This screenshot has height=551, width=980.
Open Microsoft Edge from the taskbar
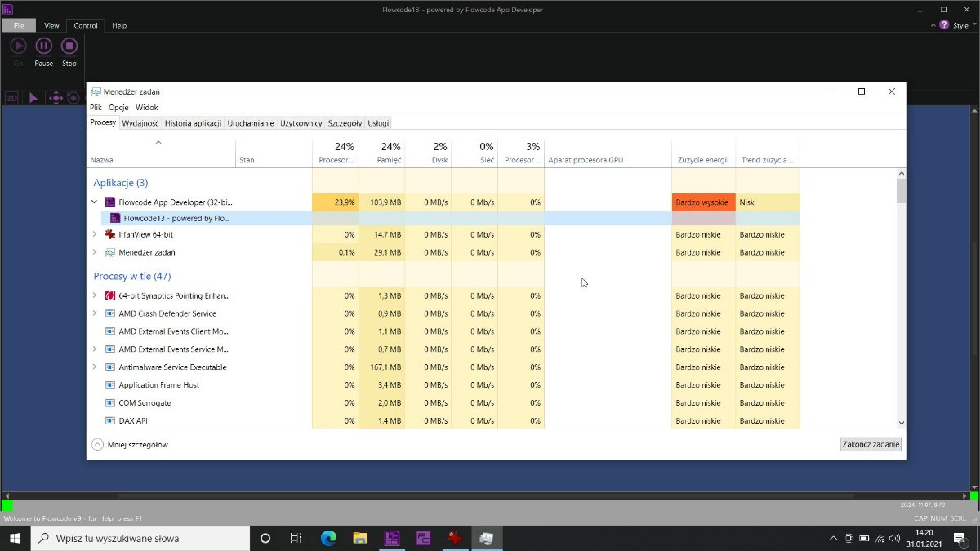point(328,539)
